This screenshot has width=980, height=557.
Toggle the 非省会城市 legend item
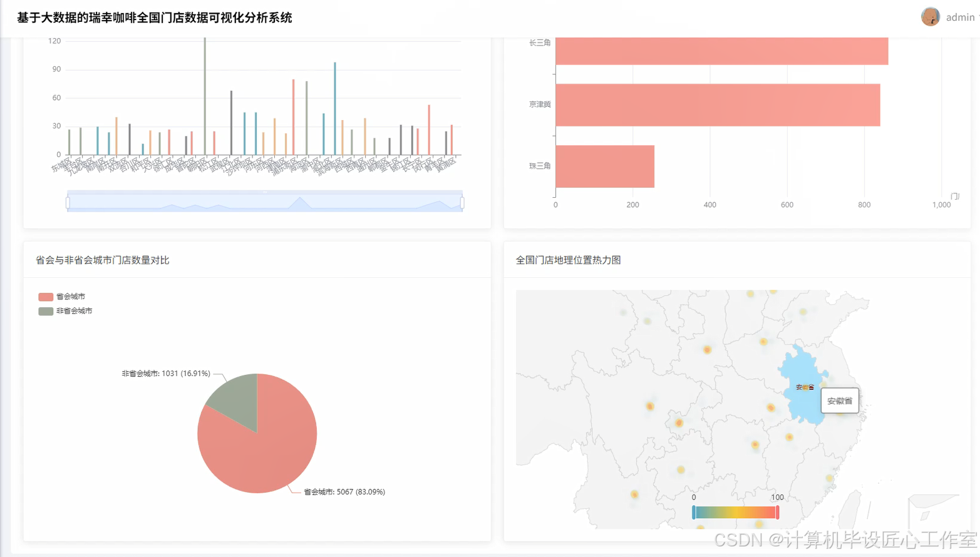[65, 311]
